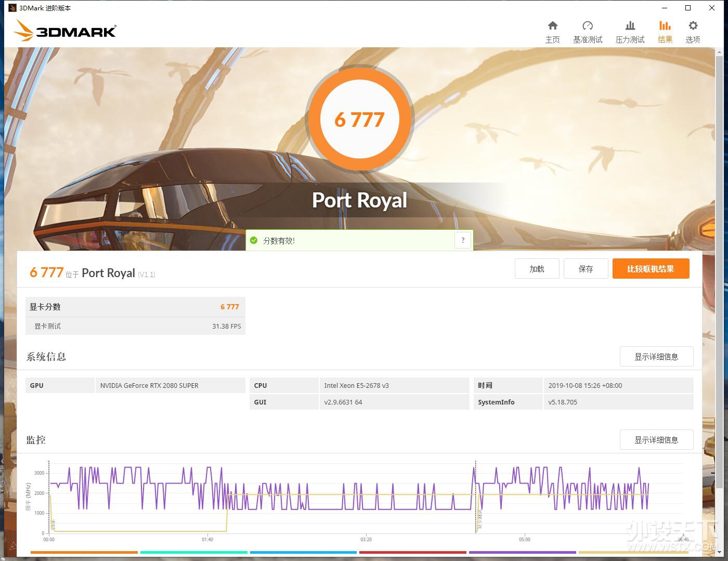Image resolution: width=728 pixels, height=561 pixels.
Task: Open the 基准测试 benchmarks gauge icon
Action: pyautogui.click(x=588, y=26)
